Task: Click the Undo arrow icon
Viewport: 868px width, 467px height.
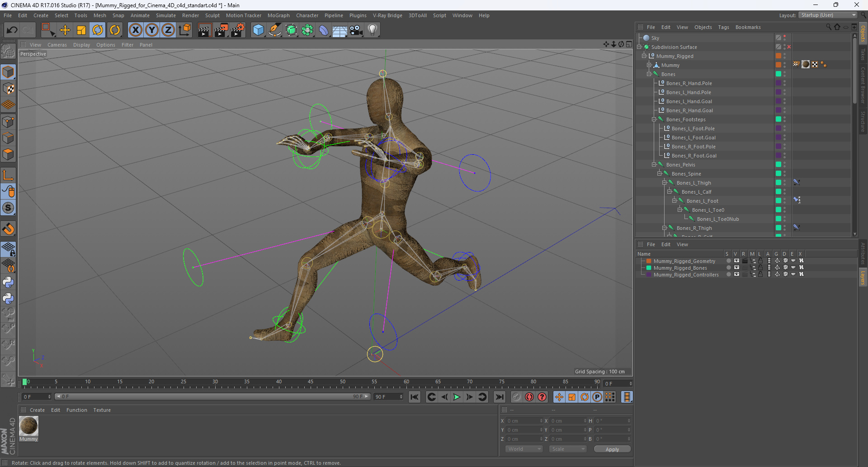Action: tap(12, 30)
